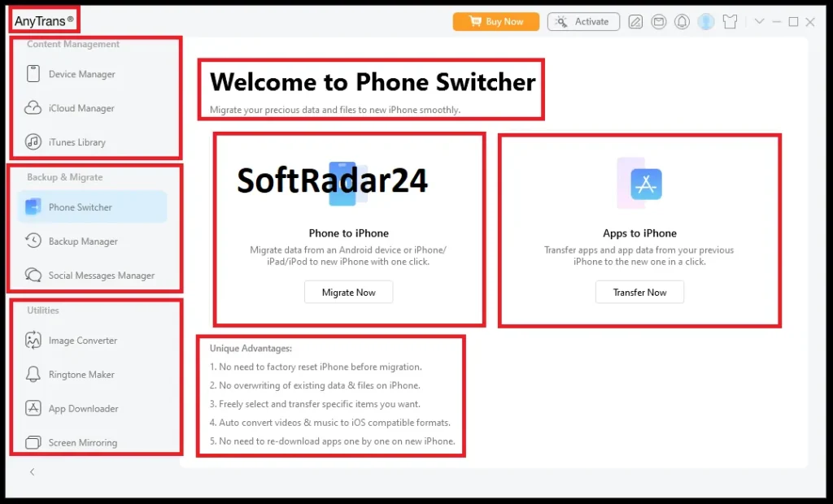Open the feedback envelope icon
833x504 pixels.
pyautogui.click(x=658, y=21)
